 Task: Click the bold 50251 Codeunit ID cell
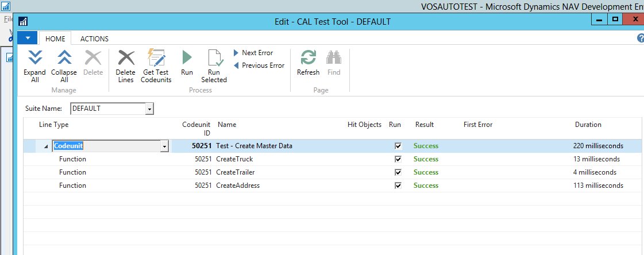tap(202, 146)
